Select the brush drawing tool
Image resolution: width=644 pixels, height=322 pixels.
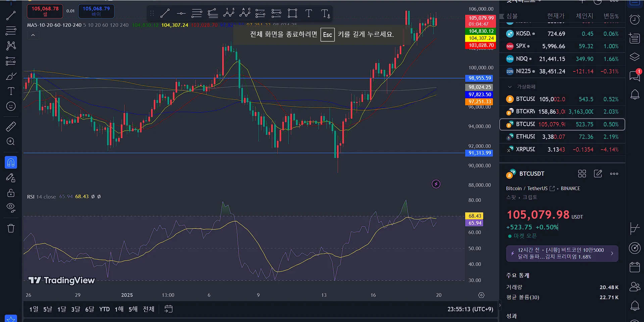click(x=11, y=76)
